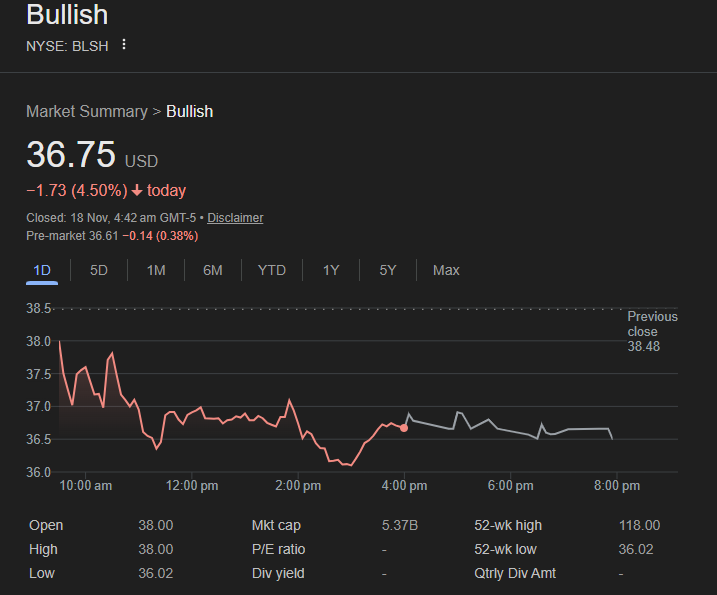Click the Mkt cap value 5.37B
Screen dimensions: 717x595
pyautogui.click(x=400, y=525)
